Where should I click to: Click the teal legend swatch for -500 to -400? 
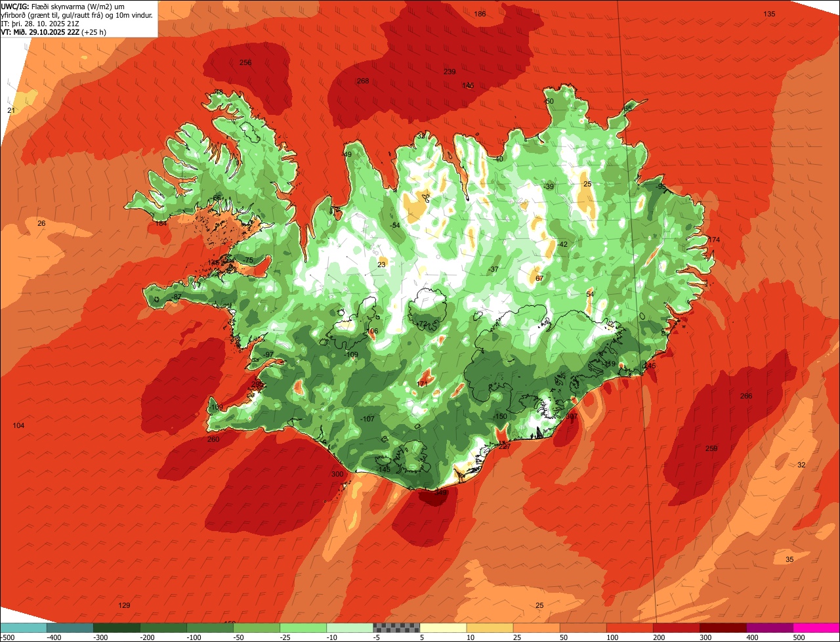pyautogui.click(x=24, y=627)
